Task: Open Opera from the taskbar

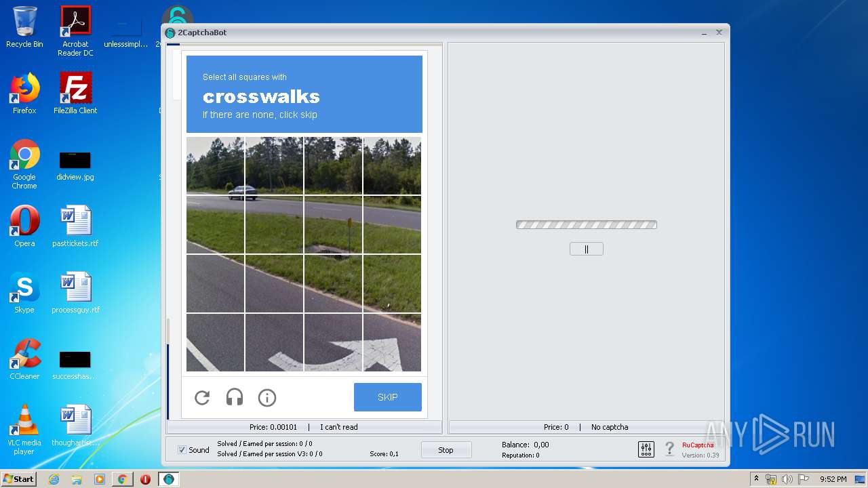Action: (145, 479)
